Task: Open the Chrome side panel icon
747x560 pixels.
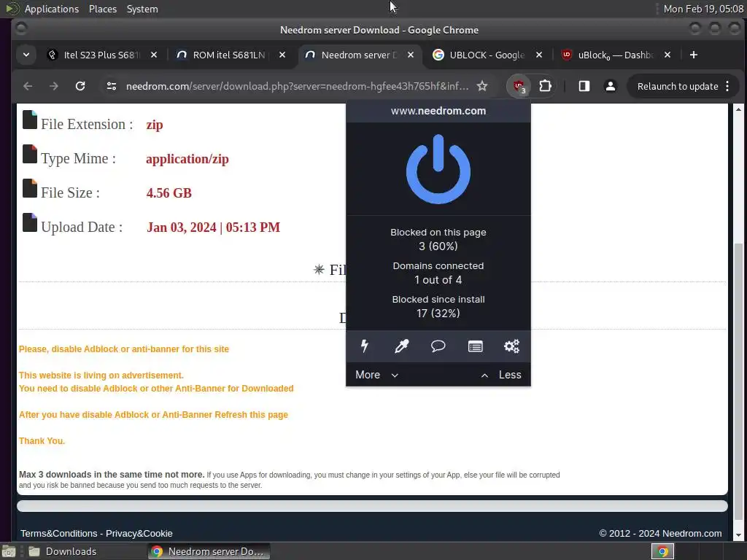Action: (584, 86)
